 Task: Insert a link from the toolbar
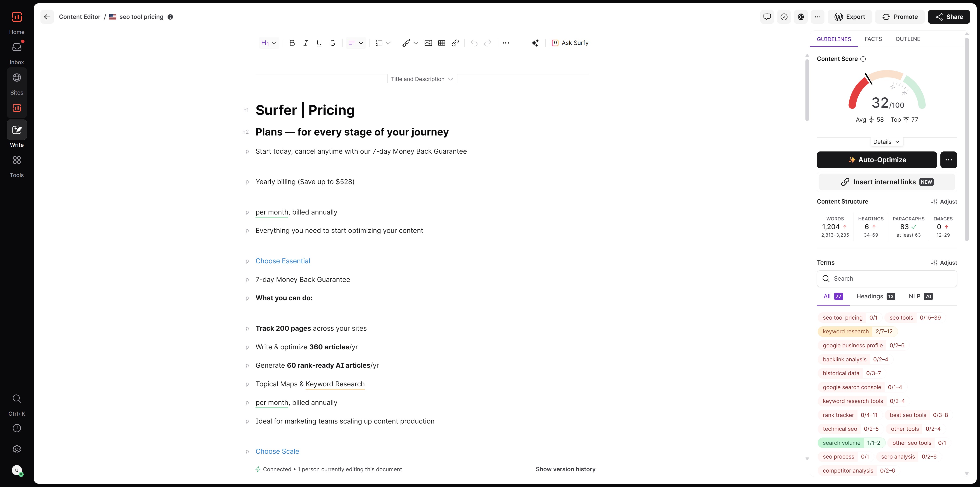tap(455, 43)
